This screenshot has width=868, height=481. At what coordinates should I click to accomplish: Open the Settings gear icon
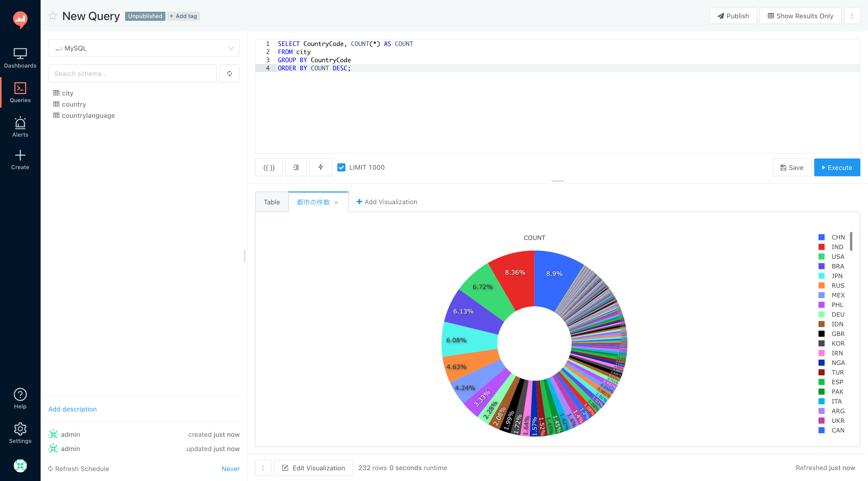20,433
